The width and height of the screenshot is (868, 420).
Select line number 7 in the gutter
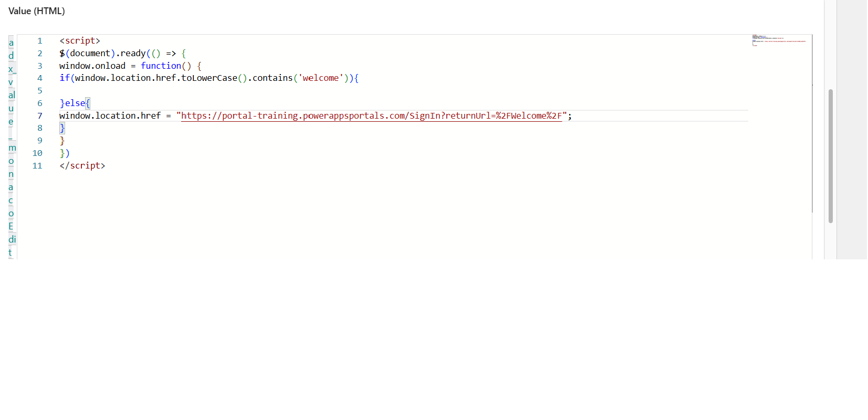[39, 116]
